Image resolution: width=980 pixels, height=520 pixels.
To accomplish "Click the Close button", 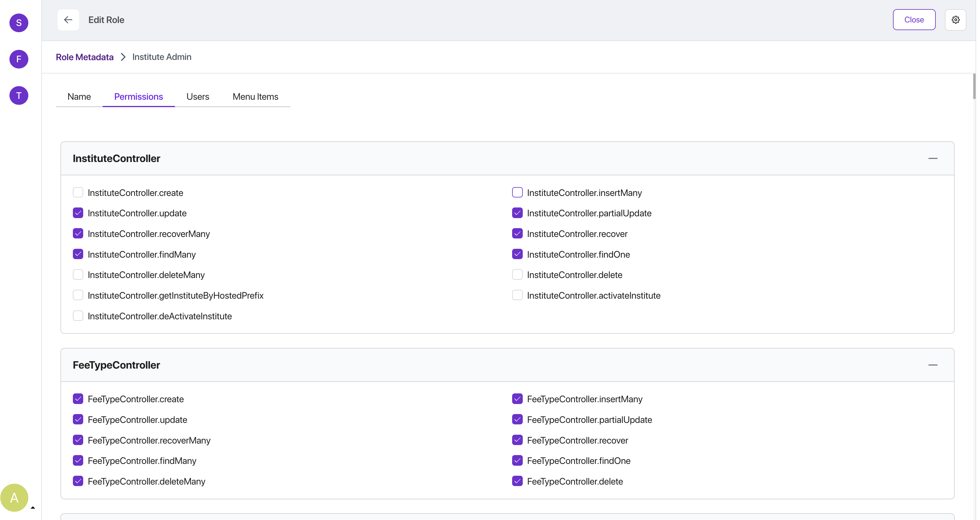I will [914, 20].
